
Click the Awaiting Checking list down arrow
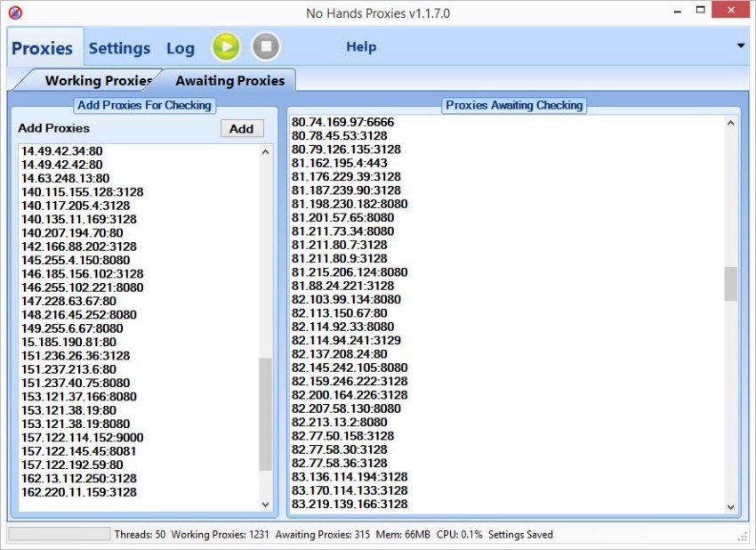[731, 507]
